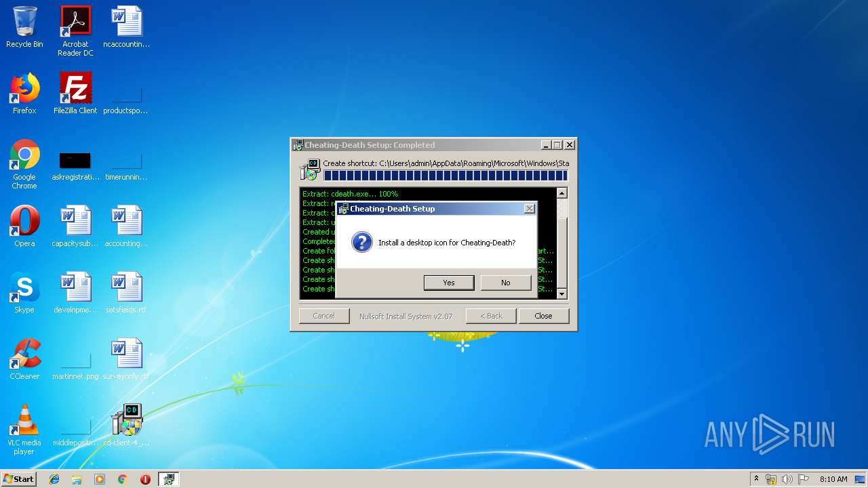Select the setsfields.rtf document icon

point(126,293)
